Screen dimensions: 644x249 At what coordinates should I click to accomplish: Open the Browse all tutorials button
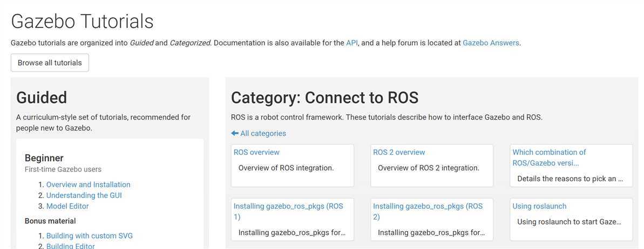(50, 63)
